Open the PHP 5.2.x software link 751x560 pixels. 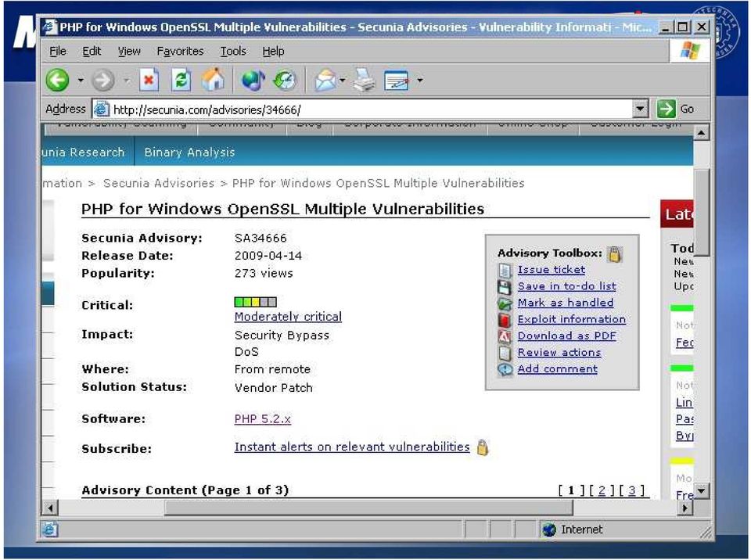(x=263, y=418)
